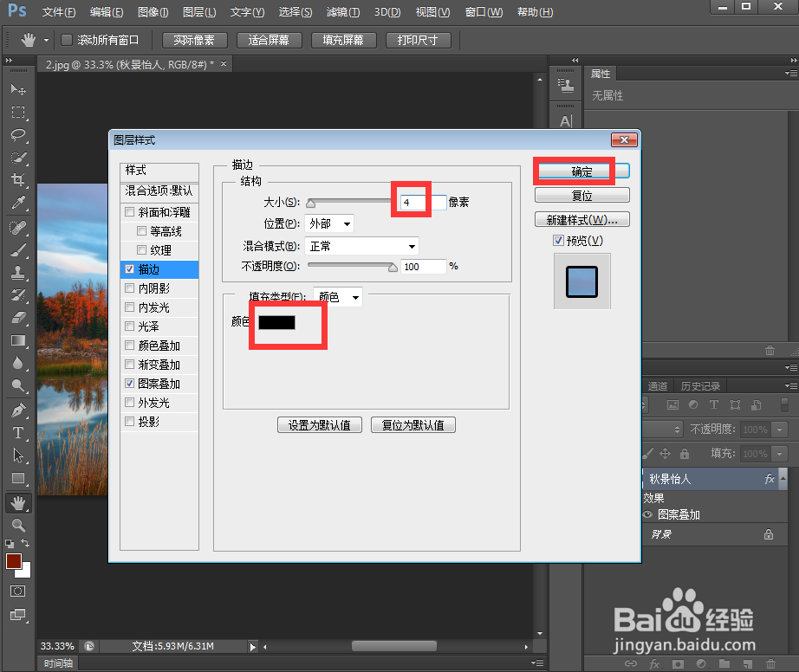The image size is (799, 672).
Task: Select the Move tool
Action: pos(18,89)
